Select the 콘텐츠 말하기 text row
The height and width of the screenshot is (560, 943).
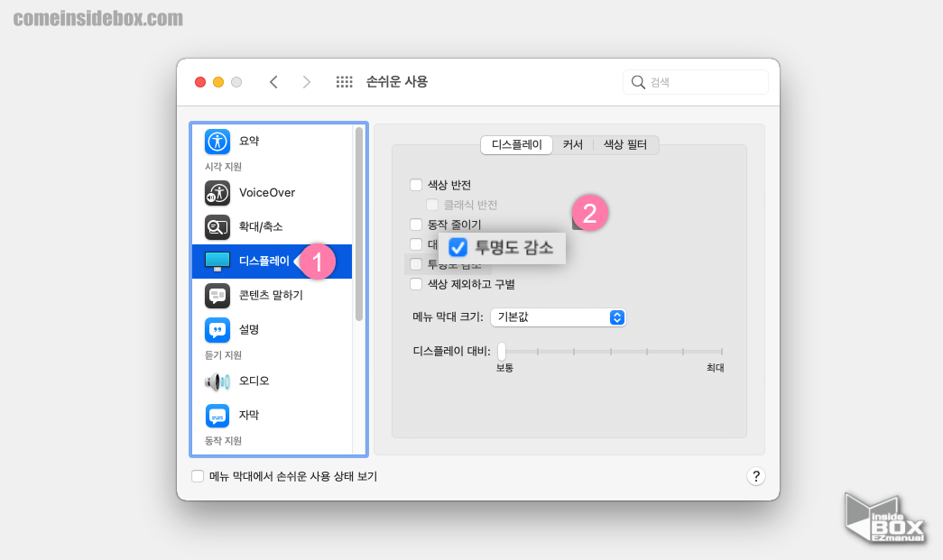click(x=272, y=296)
